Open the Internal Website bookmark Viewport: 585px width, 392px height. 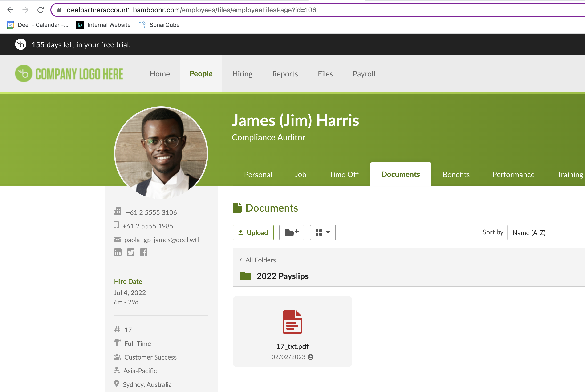103,25
